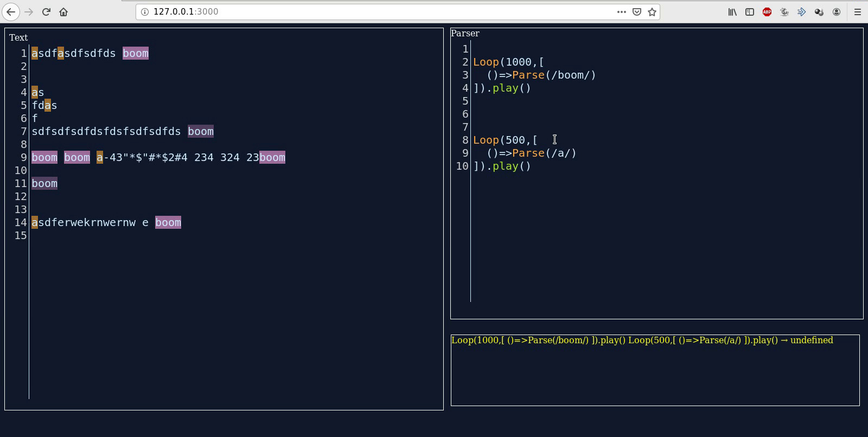Viewport: 868px width, 437px height.
Task: Show site information for 127.0.0.1
Action: 144,11
